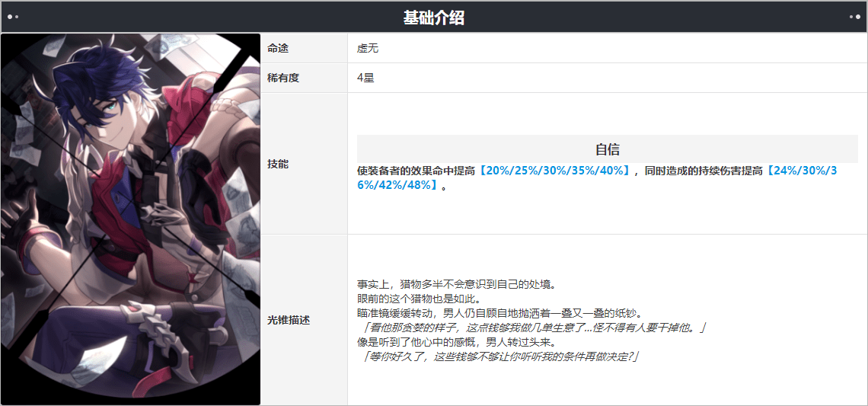Select the 命途 row label
Image resolution: width=868 pixels, height=406 pixels.
tap(278, 49)
